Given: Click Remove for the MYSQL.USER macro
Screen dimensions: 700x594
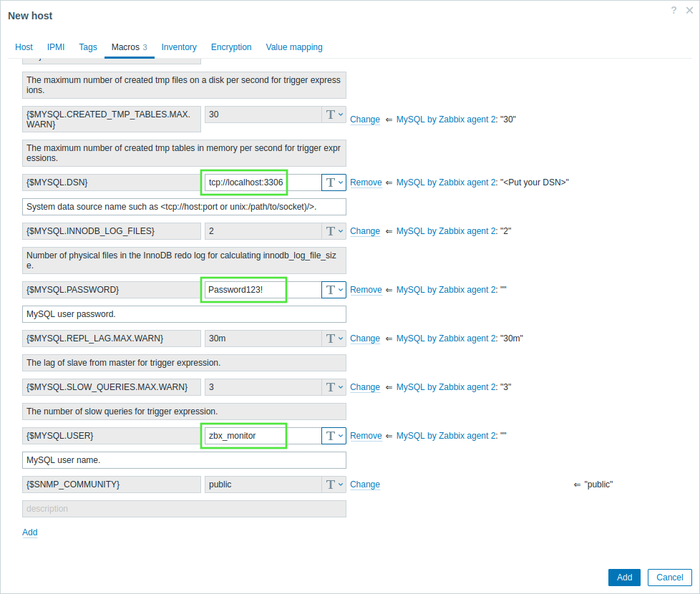Looking at the screenshot, I should click(x=366, y=436).
